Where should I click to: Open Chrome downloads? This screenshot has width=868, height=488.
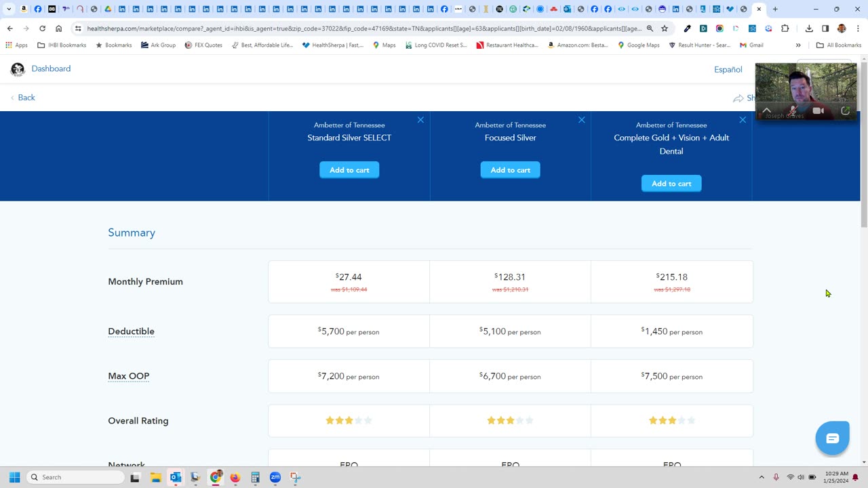coord(809,28)
